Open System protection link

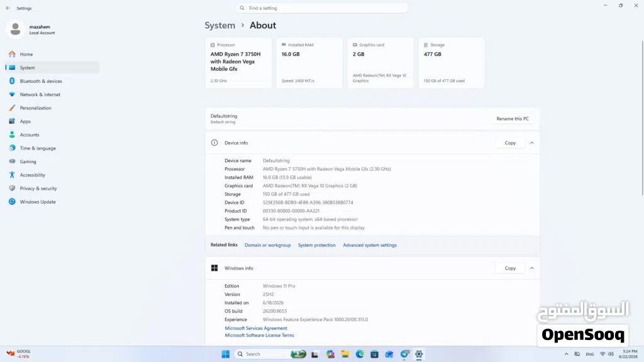click(x=317, y=245)
